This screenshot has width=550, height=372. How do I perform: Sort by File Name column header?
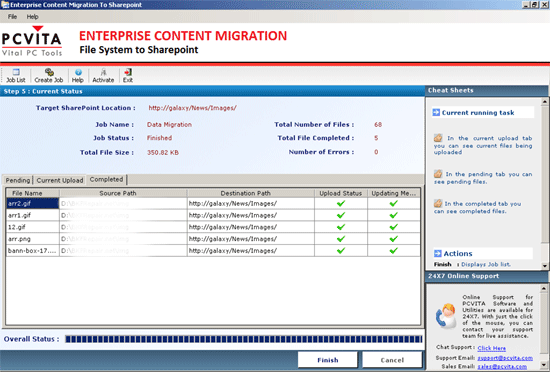[33, 193]
